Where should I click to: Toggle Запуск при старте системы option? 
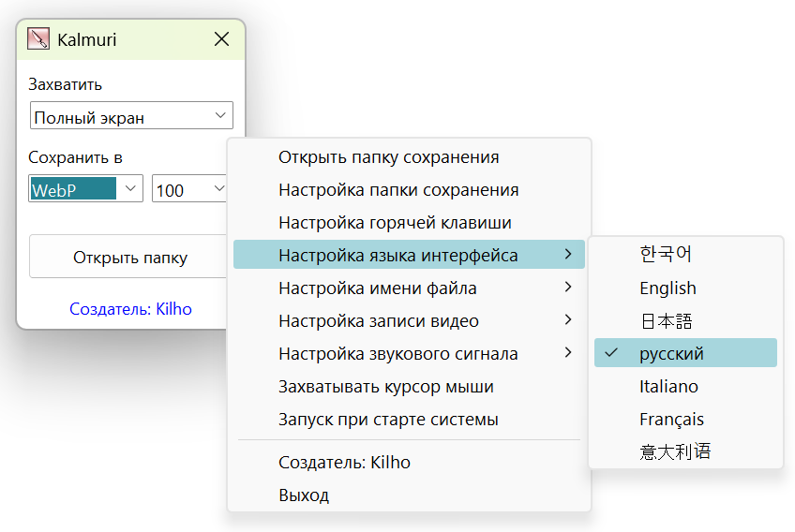pos(409,419)
